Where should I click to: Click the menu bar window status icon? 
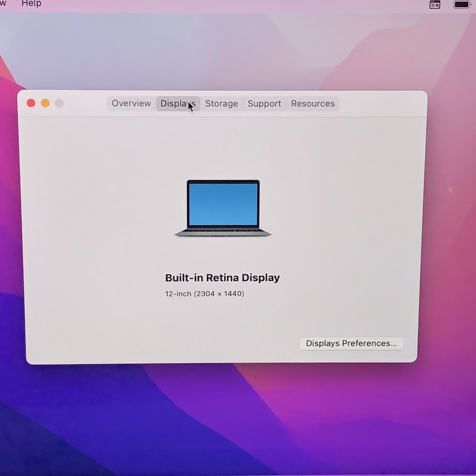[435, 4]
